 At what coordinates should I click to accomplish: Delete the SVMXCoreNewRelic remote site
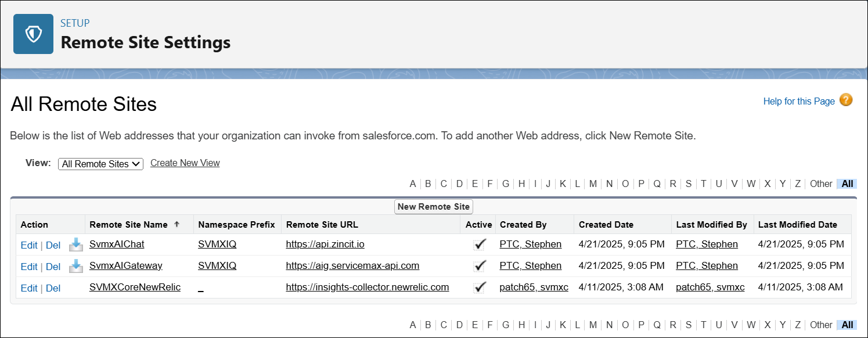coord(53,288)
